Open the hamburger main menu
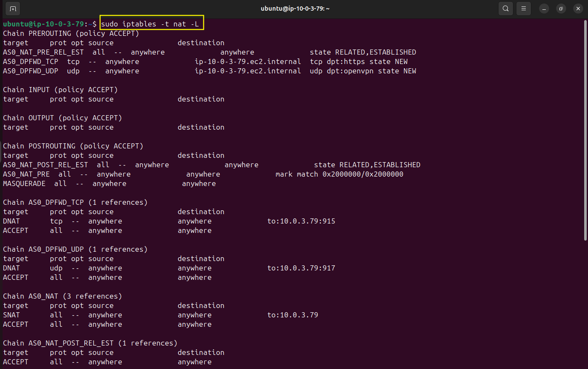The image size is (588, 369). click(524, 9)
